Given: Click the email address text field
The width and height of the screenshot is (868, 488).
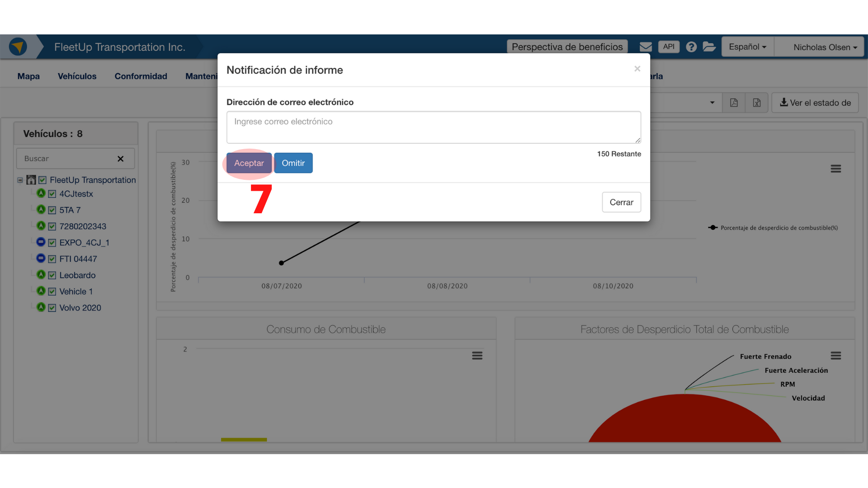Looking at the screenshot, I should (x=434, y=127).
